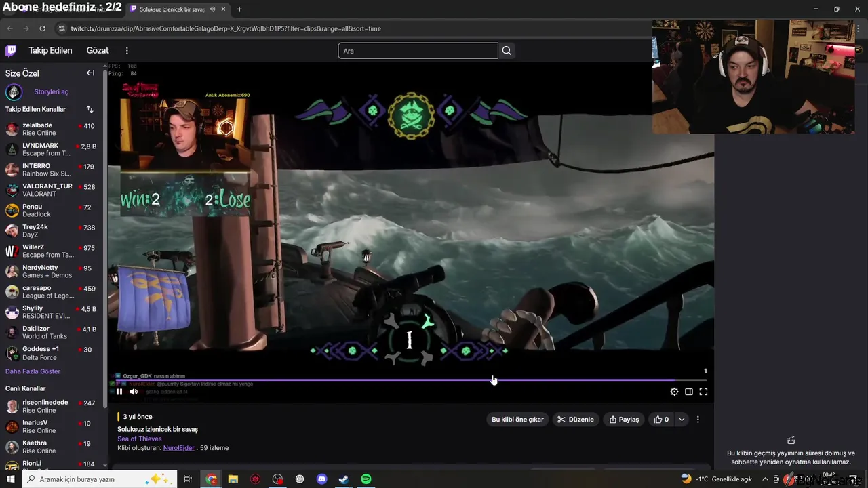Open the InariusV live channel avatar
This screenshot has width=868, height=488.
click(x=12, y=427)
